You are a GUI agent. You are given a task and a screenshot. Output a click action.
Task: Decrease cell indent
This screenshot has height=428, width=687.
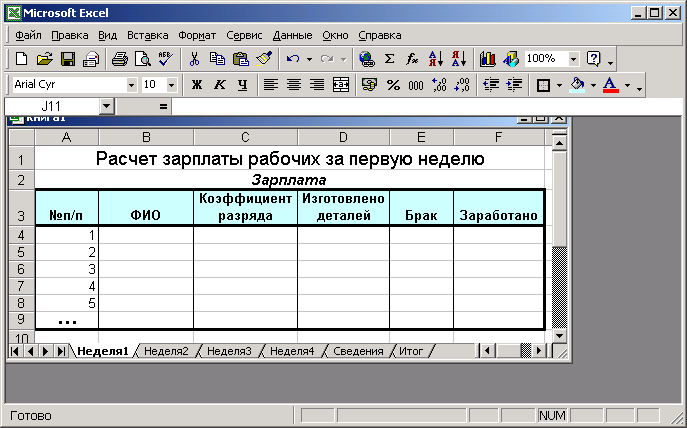(x=491, y=85)
